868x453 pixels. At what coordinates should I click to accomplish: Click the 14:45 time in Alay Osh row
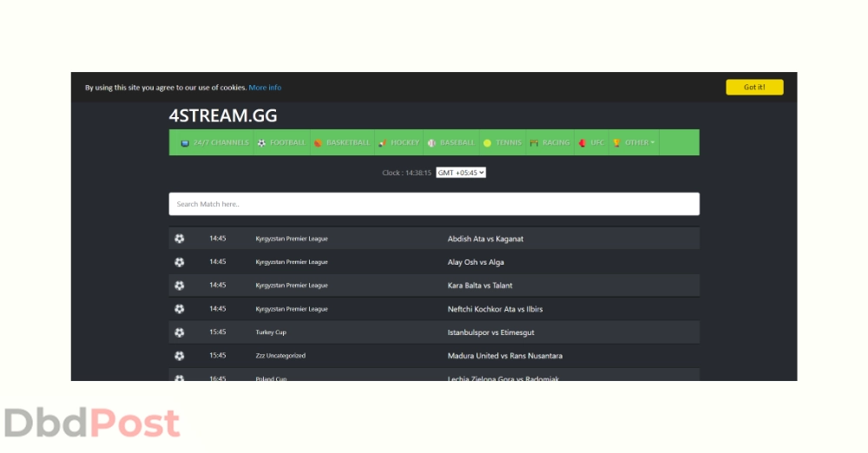[x=218, y=262]
